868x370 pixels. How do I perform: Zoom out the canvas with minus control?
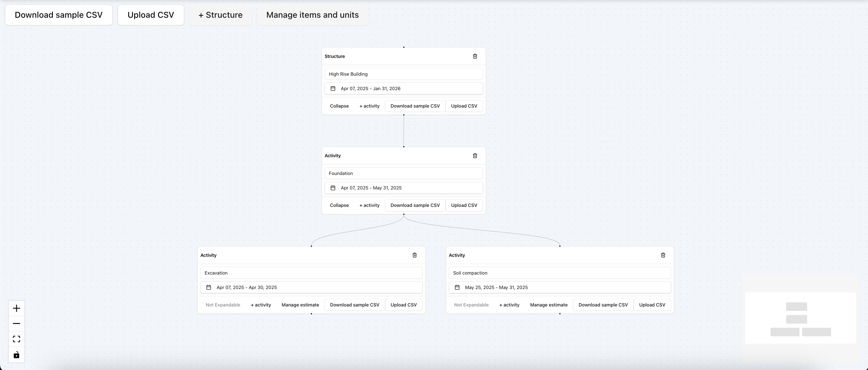(17, 324)
